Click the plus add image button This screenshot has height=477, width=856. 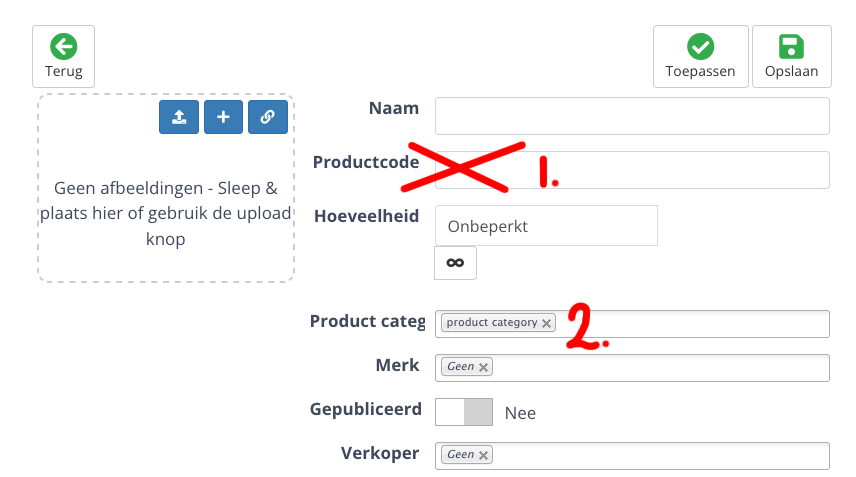(x=223, y=117)
